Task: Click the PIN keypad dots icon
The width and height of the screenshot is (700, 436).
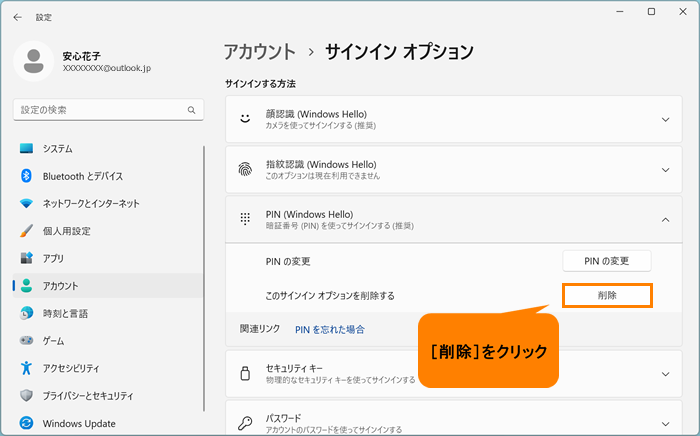Action: click(x=245, y=219)
